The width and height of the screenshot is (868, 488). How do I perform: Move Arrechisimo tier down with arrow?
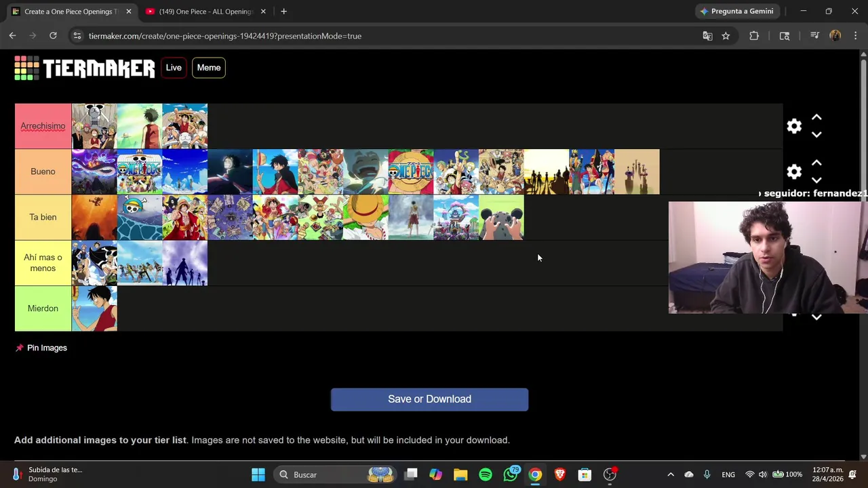coord(816,134)
